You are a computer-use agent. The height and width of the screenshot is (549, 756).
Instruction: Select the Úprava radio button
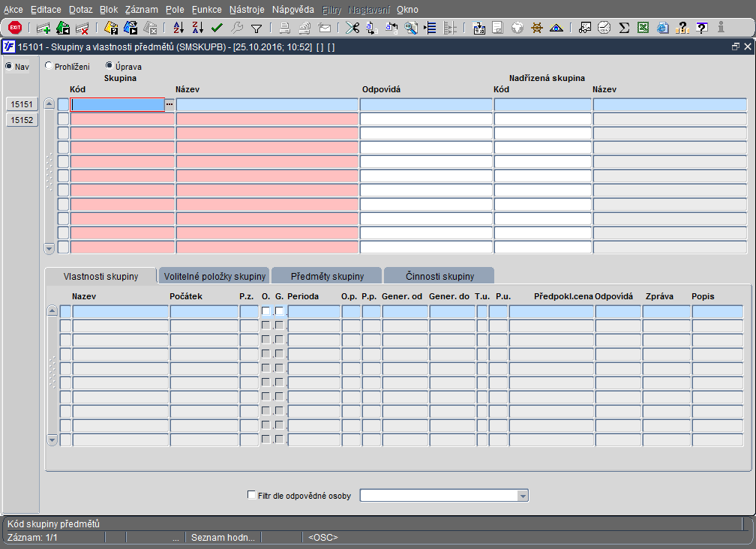click(x=109, y=65)
